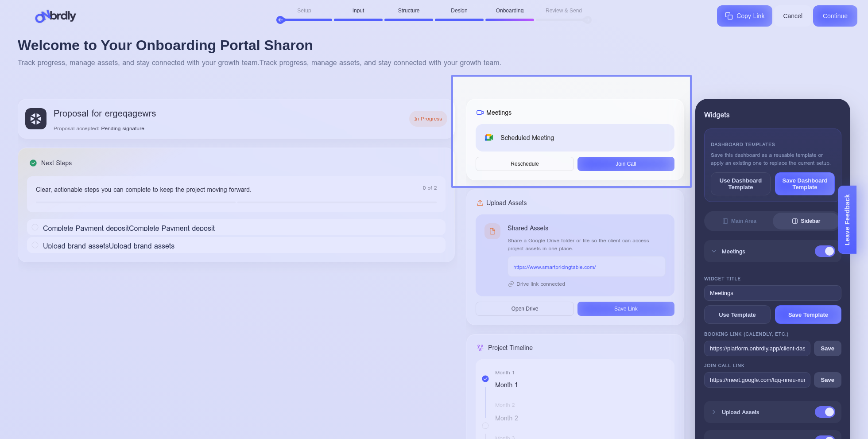Image resolution: width=868 pixels, height=439 pixels.
Task: Save the booking link
Action: click(x=827, y=349)
